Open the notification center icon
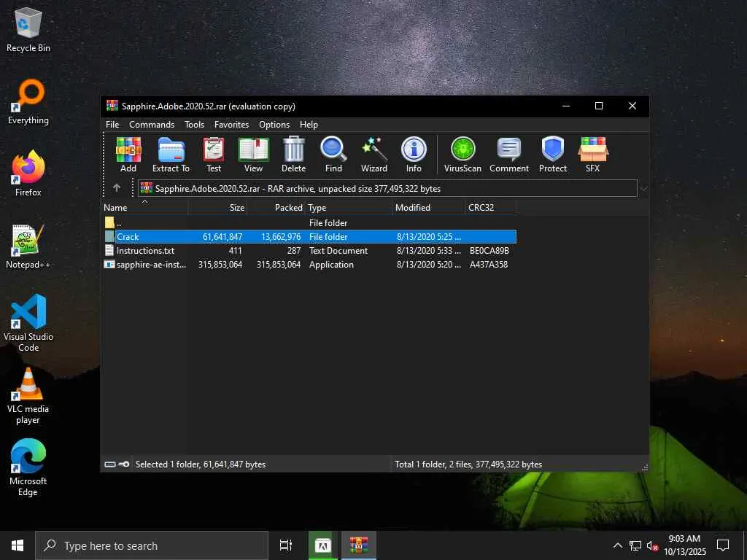Image resolution: width=747 pixels, height=560 pixels. coord(723,545)
